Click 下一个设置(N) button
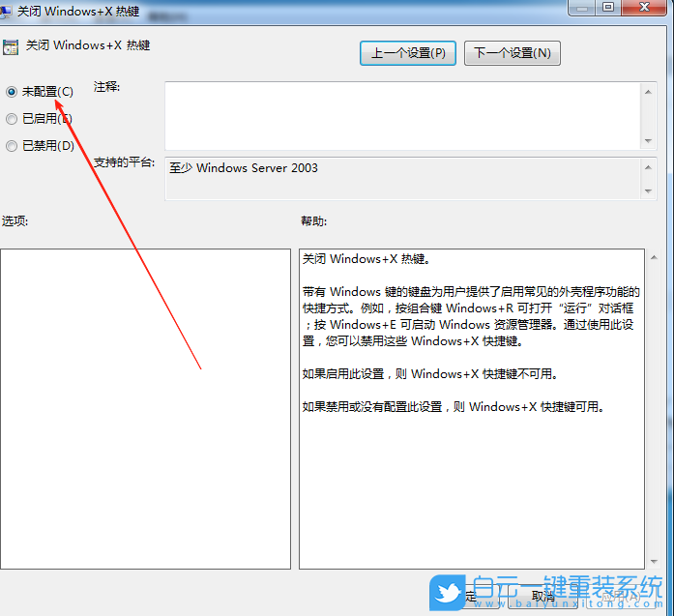 pos(512,53)
